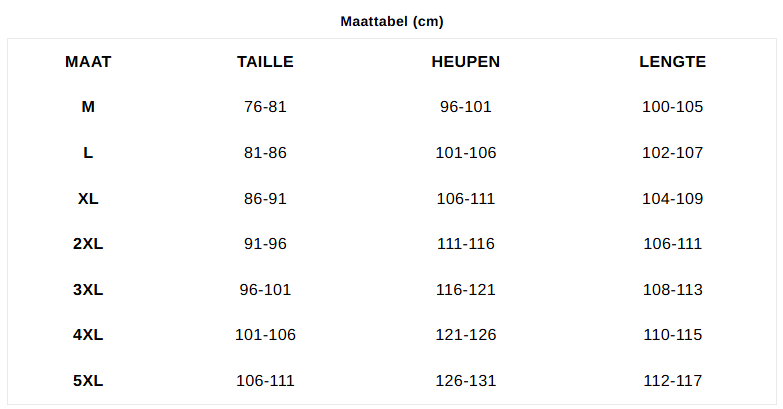Viewport: 783px width, 409px height.
Task: Select the MAAT column header
Action: click(x=88, y=62)
